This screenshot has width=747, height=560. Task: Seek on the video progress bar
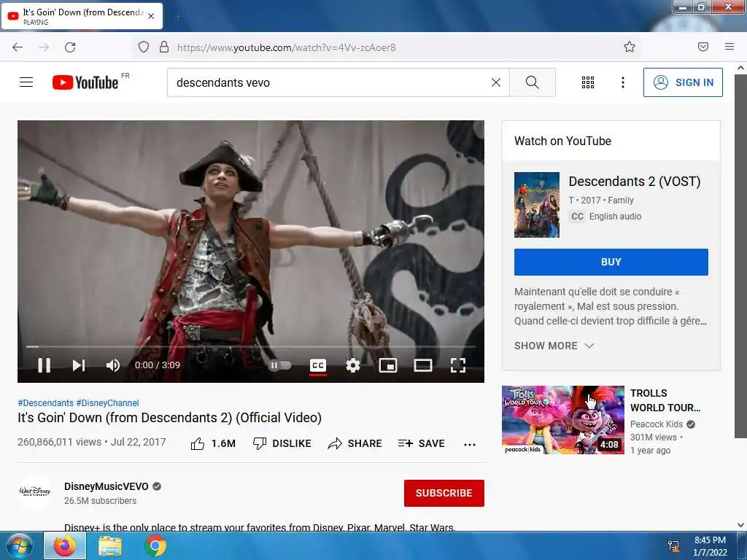[251, 346]
